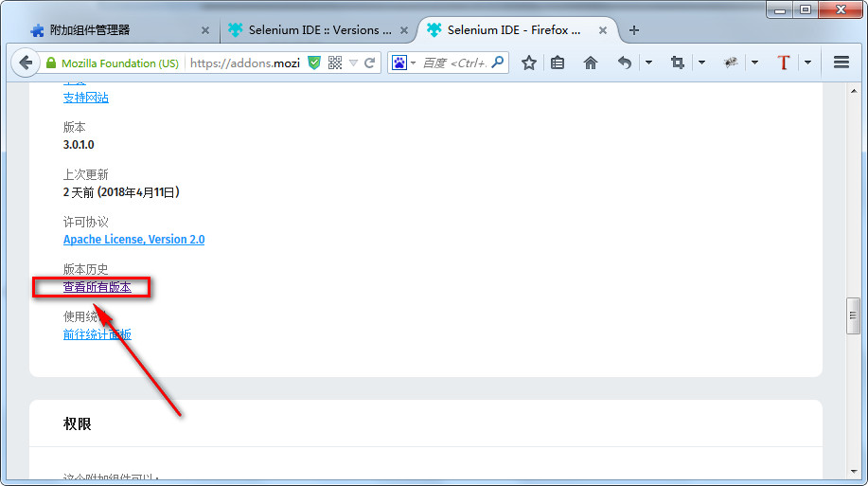Image resolution: width=868 pixels, height=486 pixels.
Task: Maximize the Firefox window
Action: pos(806,9)
